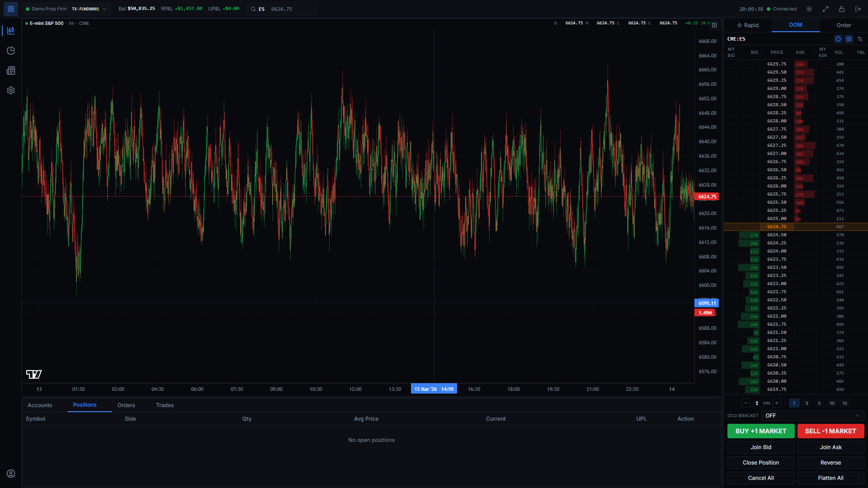Switch to the Rapid tab
Image resolution: width=868 pixels, height=488 pixels.
[x=748, y=25]
